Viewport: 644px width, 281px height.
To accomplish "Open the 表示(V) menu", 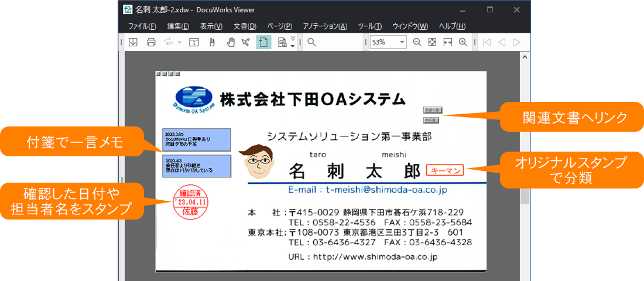I will coord(211,26).
